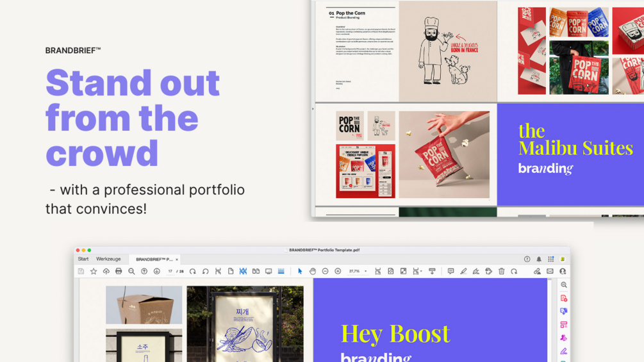644x362 pixels.
Task: Click the automatic scroll-down icon
Action: (x=432, y=271)
